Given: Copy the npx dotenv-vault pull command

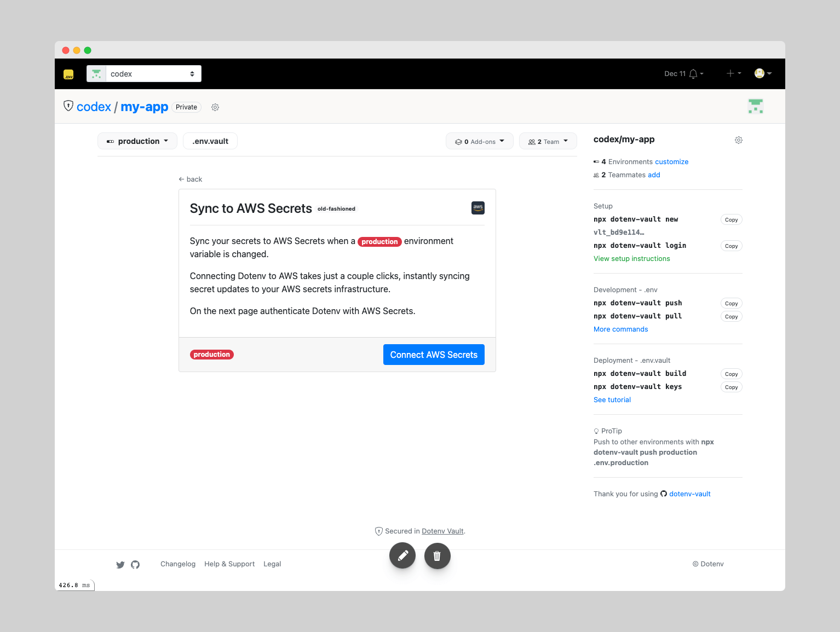Looking at the screenshot, I should click(x=732, y=317).
